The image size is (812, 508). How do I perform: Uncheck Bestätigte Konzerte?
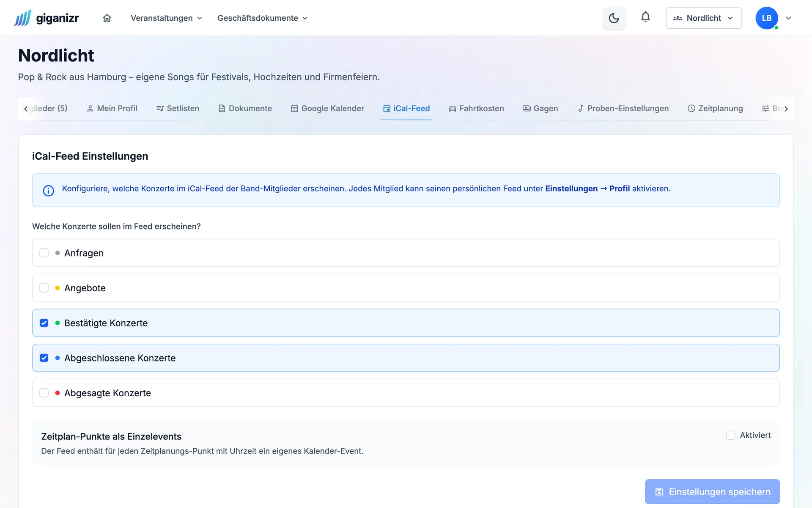(x=44, y=323)
